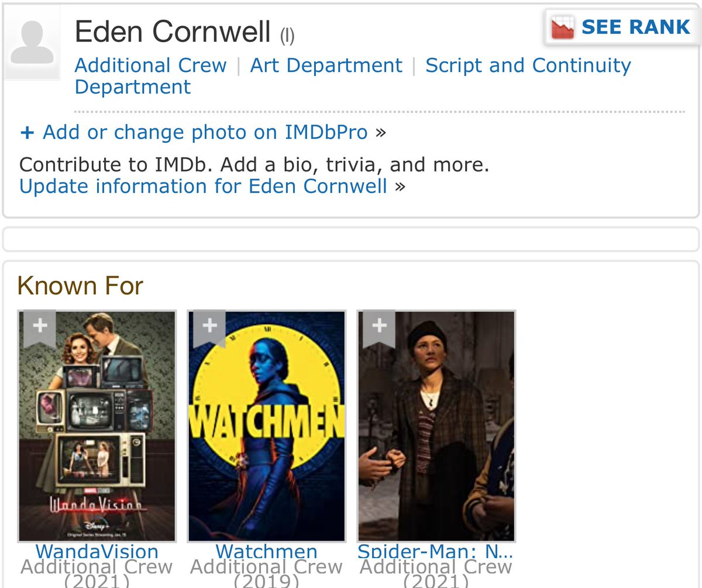Image resolution: width=702 pixels, height=588 pixels.
Task: Click the Spider-Man: N... title link
Action: (x=436, y=552)
